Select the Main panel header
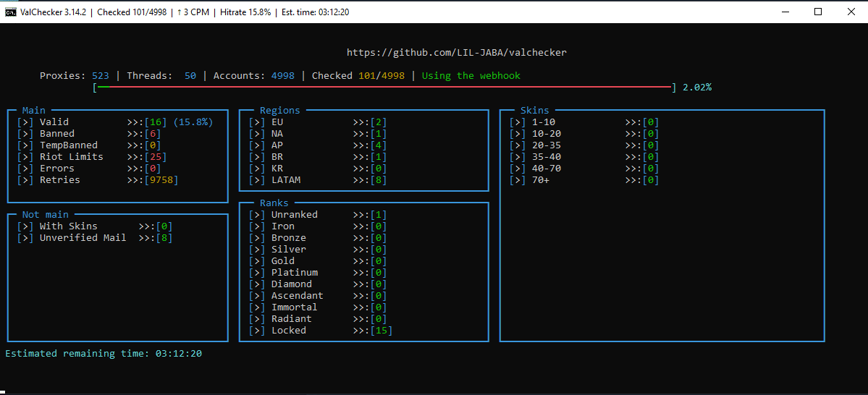 coord(34,111)
